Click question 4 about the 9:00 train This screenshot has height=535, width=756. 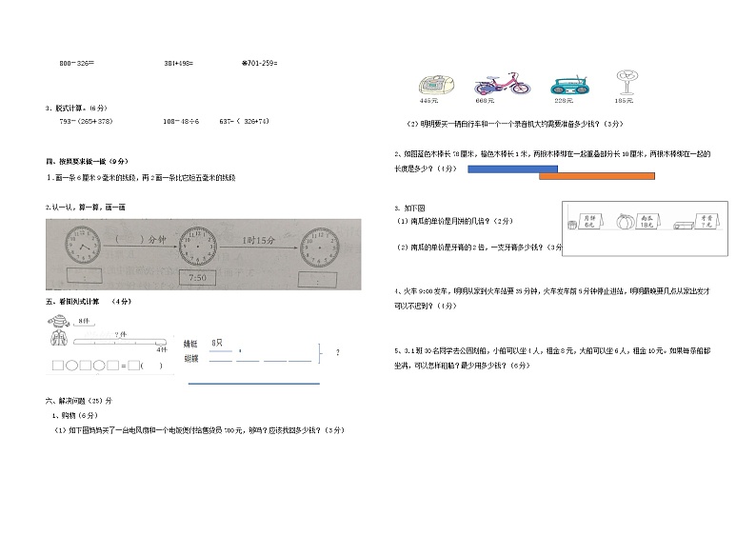552,298
